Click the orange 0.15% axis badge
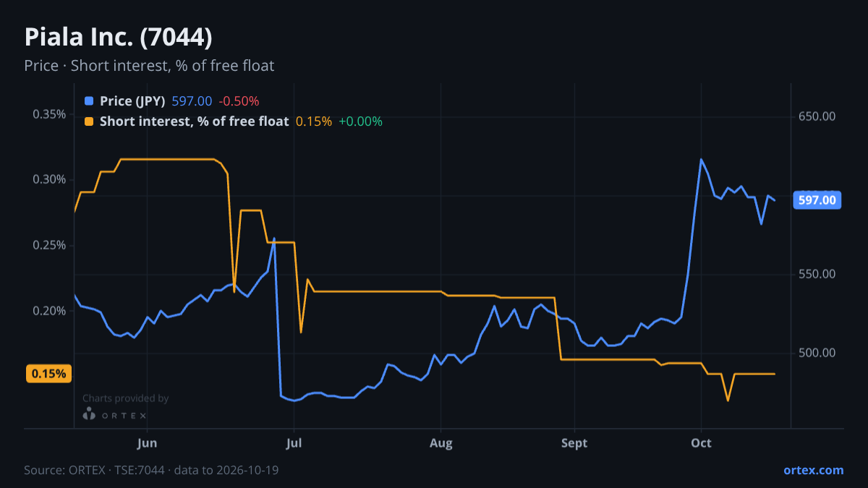This screenshot has height=488, width=868. click(49, 374)
